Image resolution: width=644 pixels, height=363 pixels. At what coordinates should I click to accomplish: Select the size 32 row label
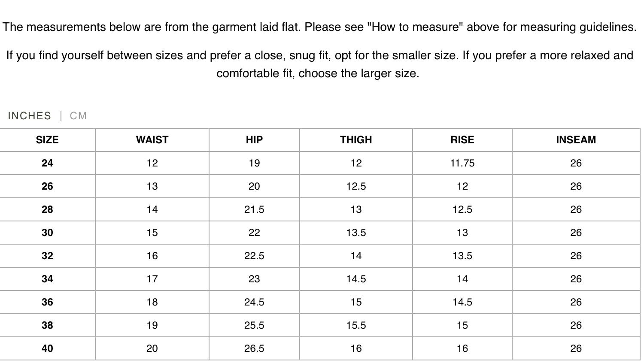pos(47,256)
